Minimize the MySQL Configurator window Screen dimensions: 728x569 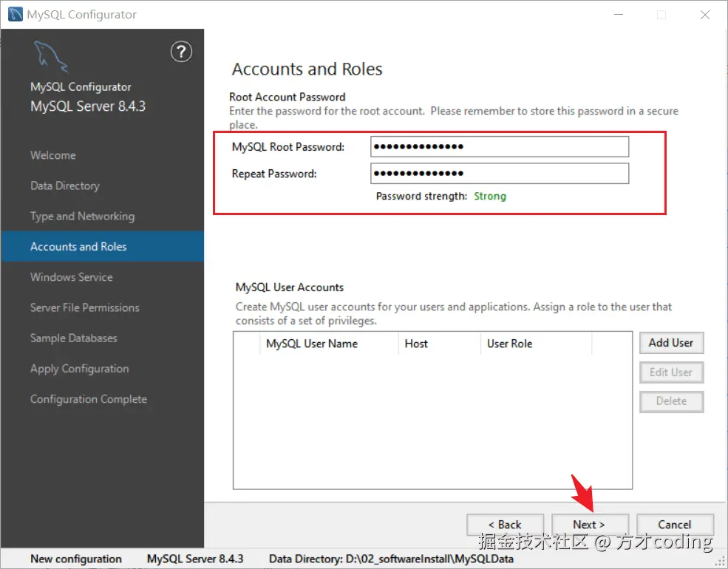pyautogui.click(x=619, y=15)
